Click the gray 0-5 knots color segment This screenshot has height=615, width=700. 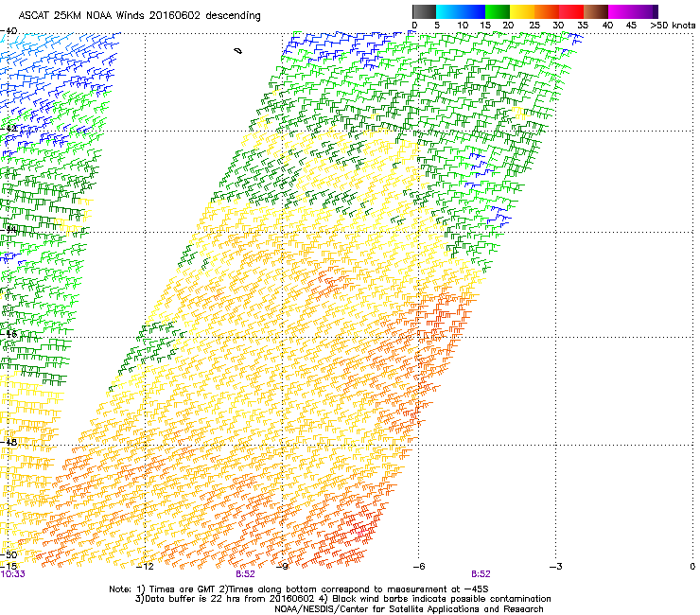tap(424, 11)
